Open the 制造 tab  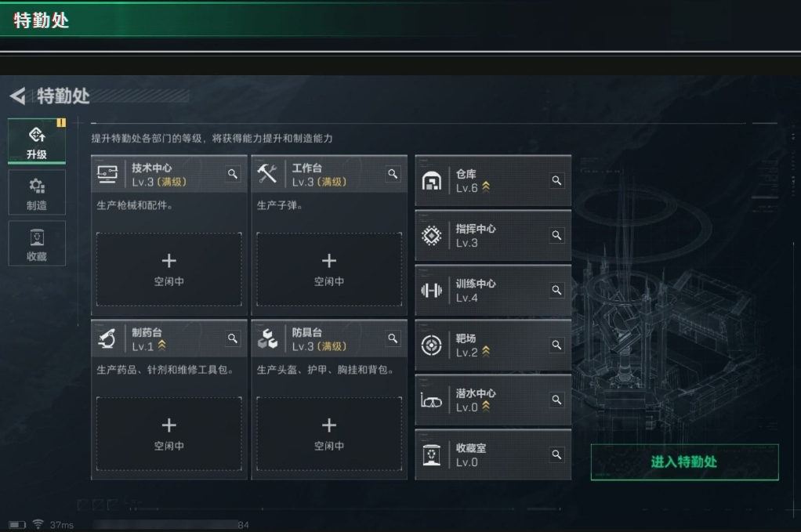coord(37,193)
